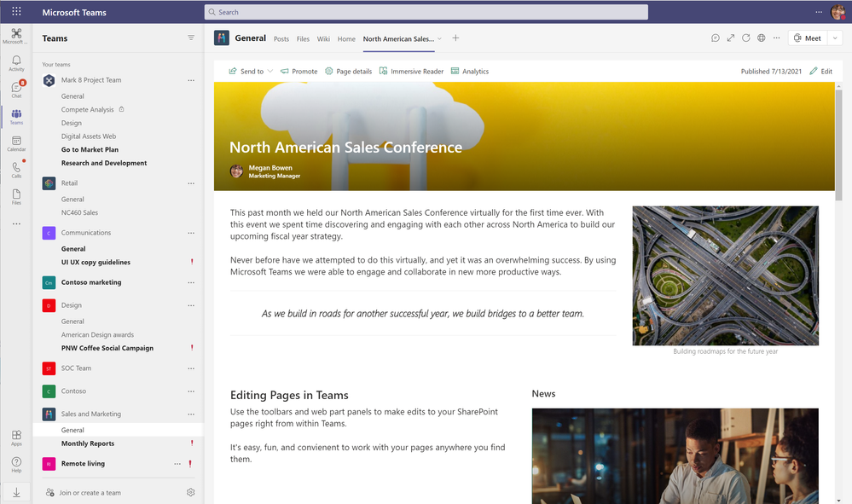852x504 pixels.
Task: Switch to the Home tab
Action: [346, 39]
